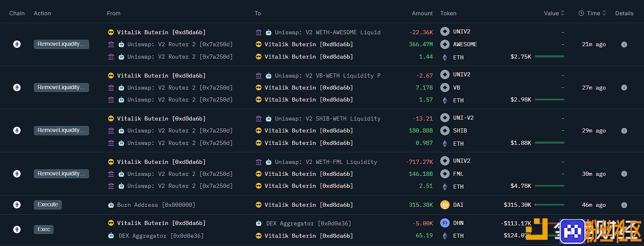Viewport: 644px width, 246px height.
Task: Click the 21m ago timestamp
Action: pyautogui.click(x=594, y=45)
